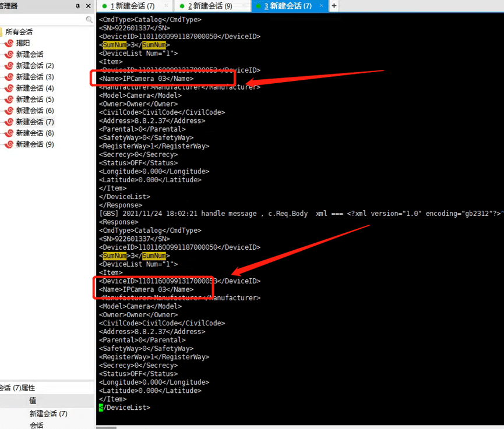The width and height of the screenshot is (504, 429).
Task: Click first <SN>922601337</SN> line
Action: point(135,28)
